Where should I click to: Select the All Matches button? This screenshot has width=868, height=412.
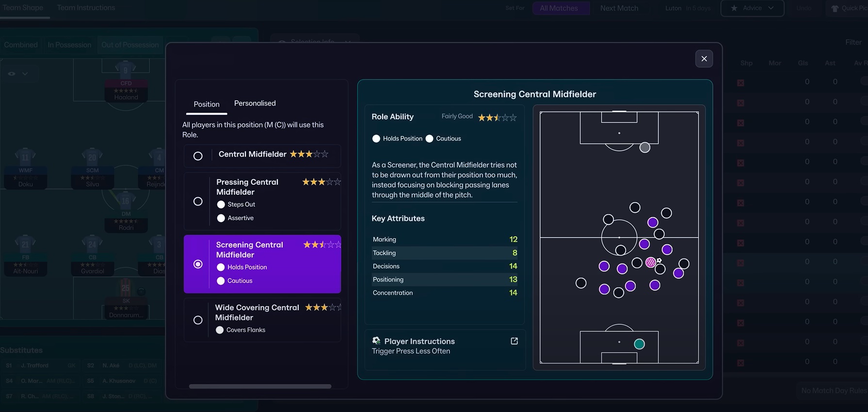(x=559, y=8)
